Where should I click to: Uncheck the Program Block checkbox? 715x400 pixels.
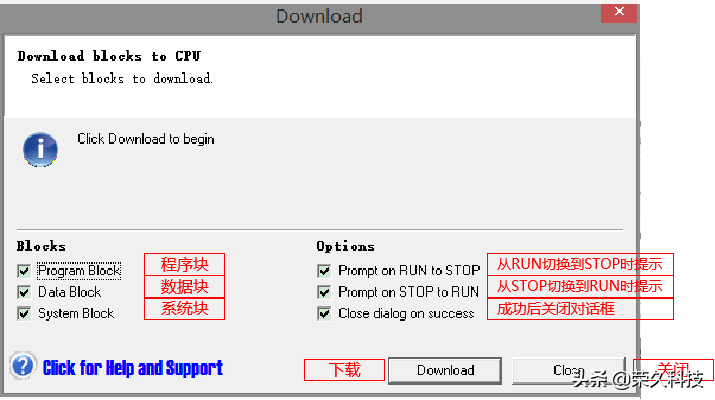24,271
